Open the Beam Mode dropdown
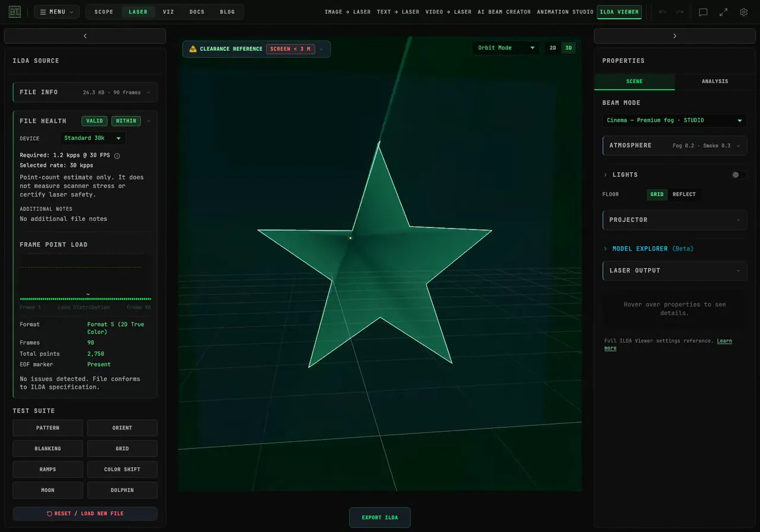 tap(674, 121)
